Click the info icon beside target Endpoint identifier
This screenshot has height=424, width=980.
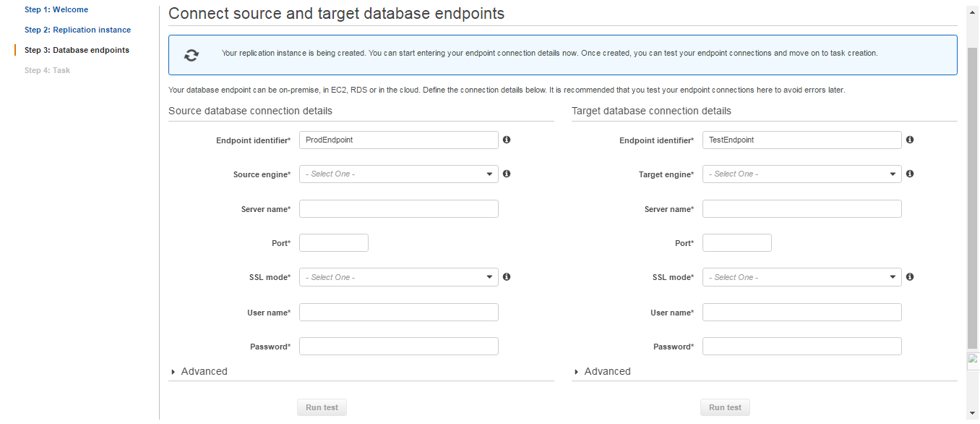click(x=910, y=140)
